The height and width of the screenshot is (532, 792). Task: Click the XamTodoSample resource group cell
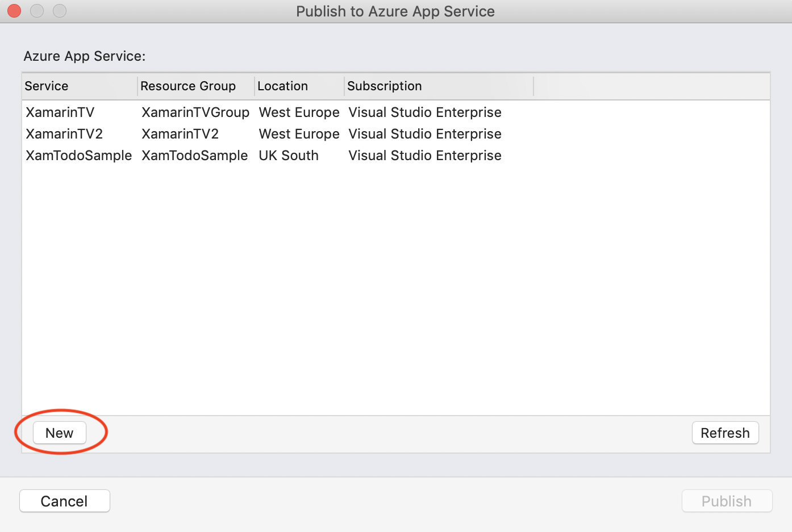[195, 156]
